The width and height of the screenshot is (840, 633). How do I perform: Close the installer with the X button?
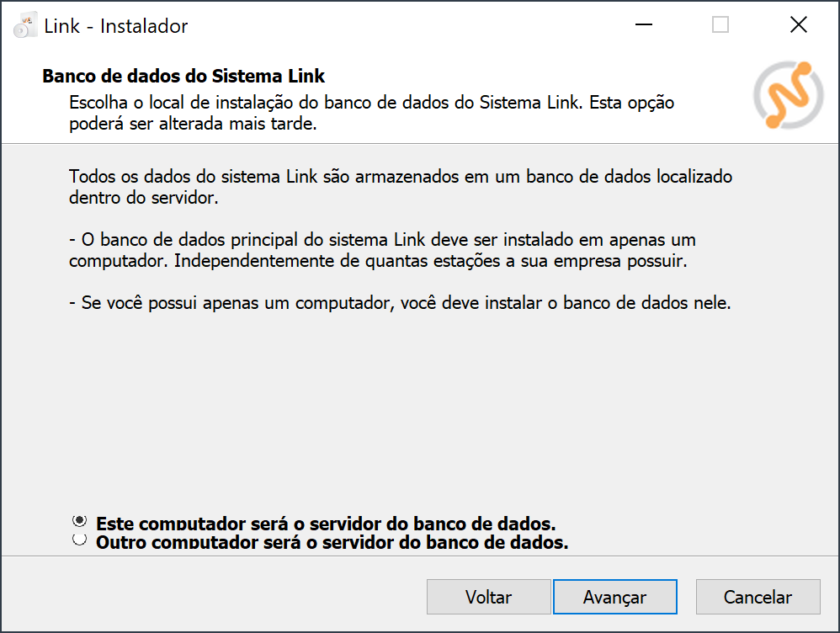pyautogui.click(x=799, y=25)
